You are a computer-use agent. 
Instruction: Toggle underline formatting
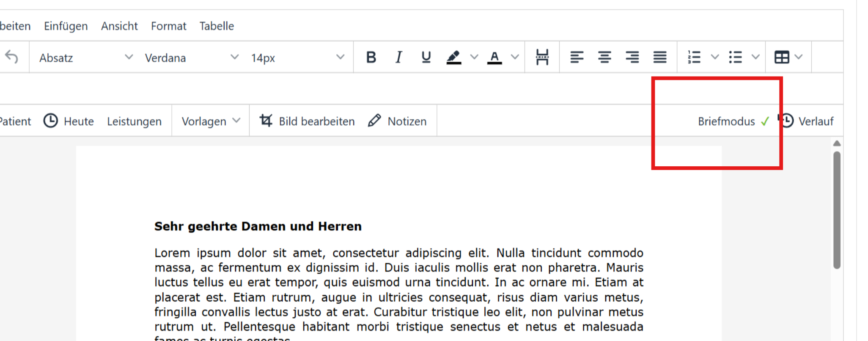[426, 57]
